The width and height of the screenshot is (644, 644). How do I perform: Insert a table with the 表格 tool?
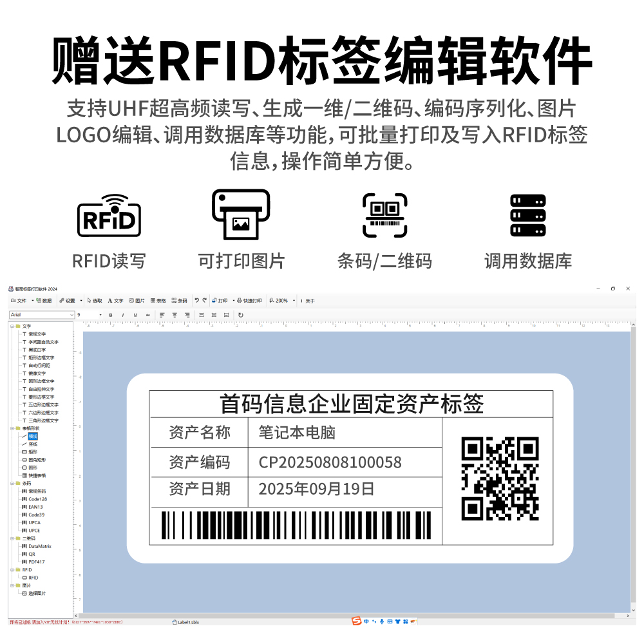(x=158, y=300)
